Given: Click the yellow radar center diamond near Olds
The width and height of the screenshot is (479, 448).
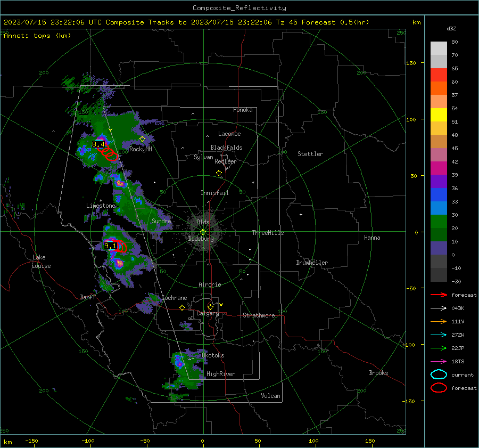Looking at the screenshot, I should (x=203, y=232).
